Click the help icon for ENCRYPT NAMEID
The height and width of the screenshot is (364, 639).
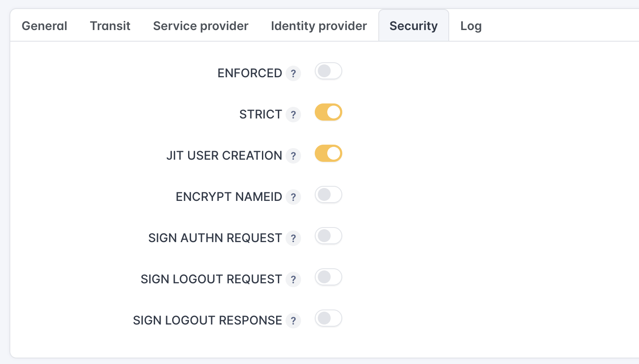tap(293, 197)
